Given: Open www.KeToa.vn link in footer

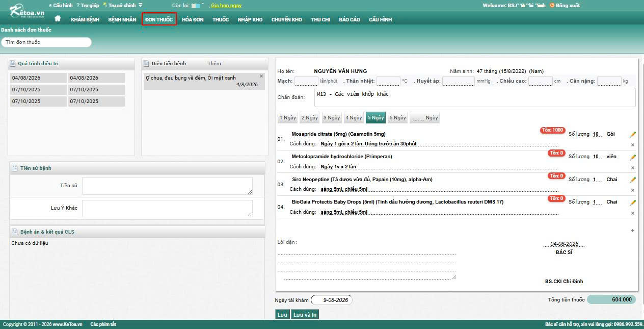Looking at the screenshot, I should [67, 324].
